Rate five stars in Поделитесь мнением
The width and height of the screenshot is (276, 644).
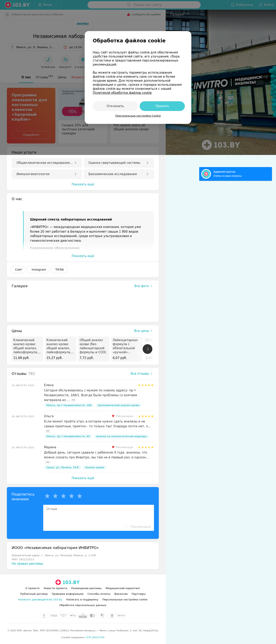coord(80,496)
